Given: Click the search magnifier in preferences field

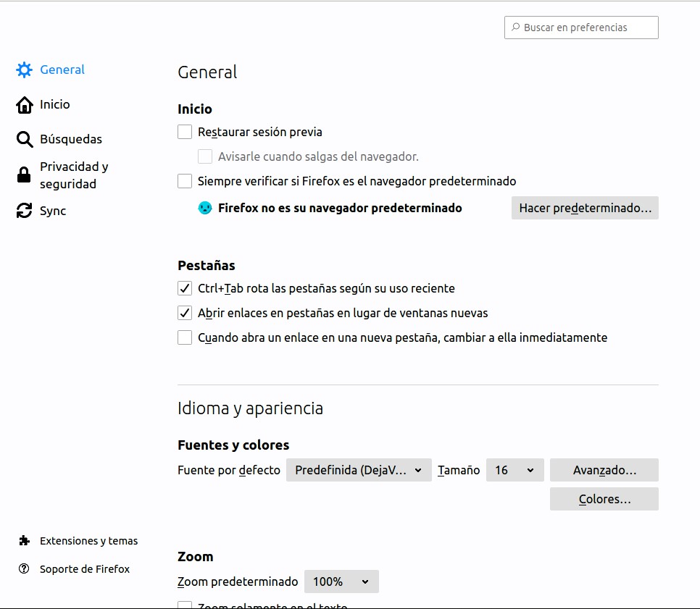Looking at the screenshot, I should coord(516,27).
